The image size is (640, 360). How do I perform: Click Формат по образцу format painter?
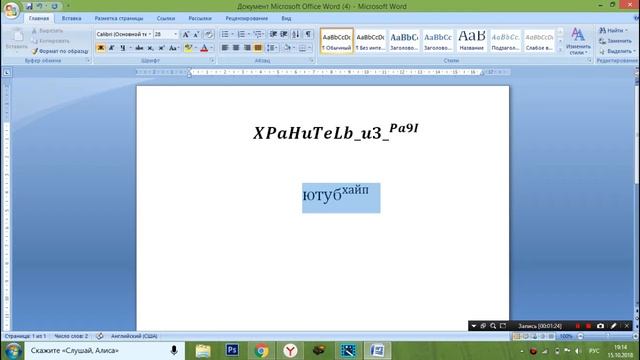point(60,51)
